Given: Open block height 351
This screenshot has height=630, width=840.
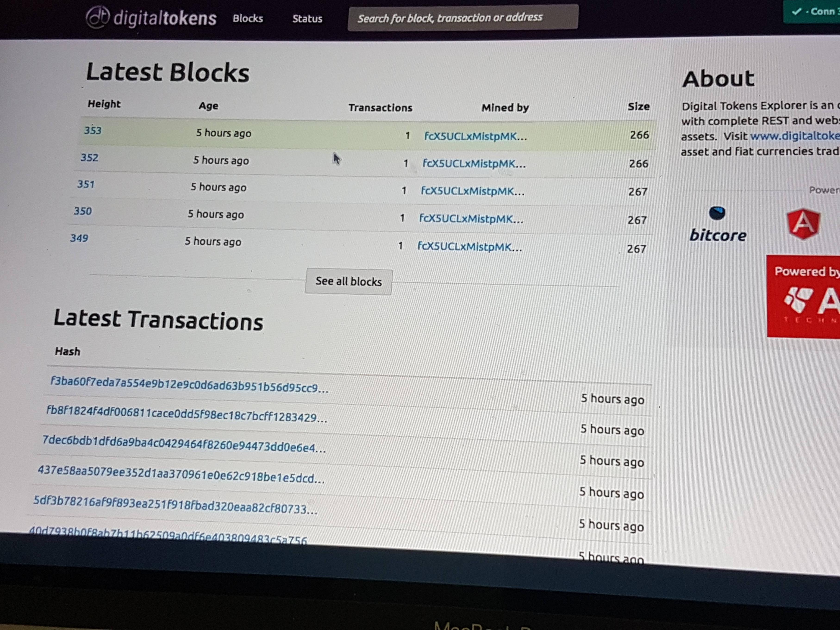Looking at the screenshot, I should 86,184.
